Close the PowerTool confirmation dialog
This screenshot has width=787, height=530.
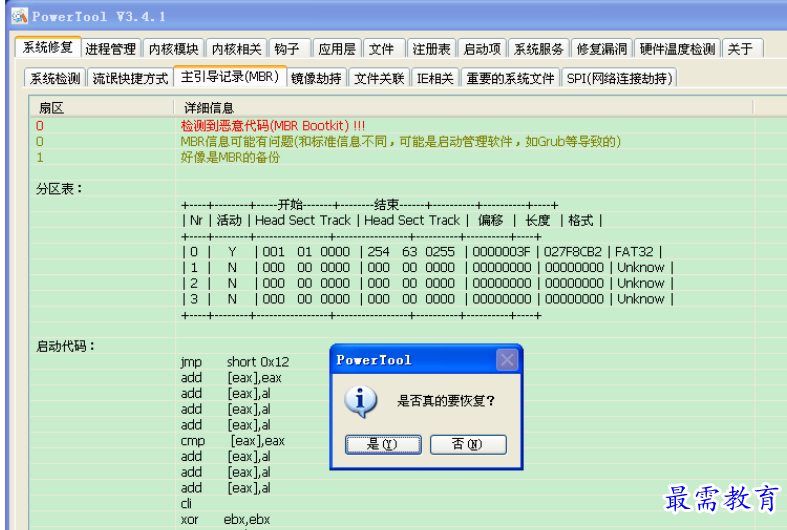pyautogui.click(x=507, y=360)
